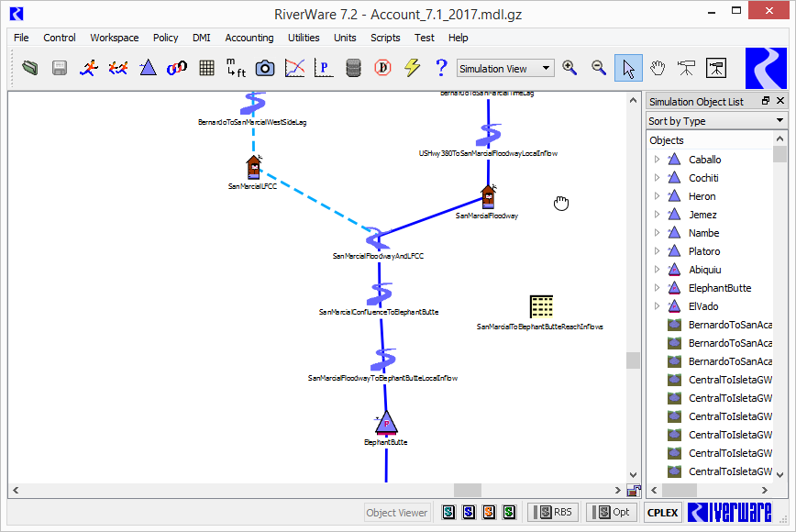Click the blue triangle object palette icon
The height and width of the screenshot is (532, 796).
coord(148,68)
